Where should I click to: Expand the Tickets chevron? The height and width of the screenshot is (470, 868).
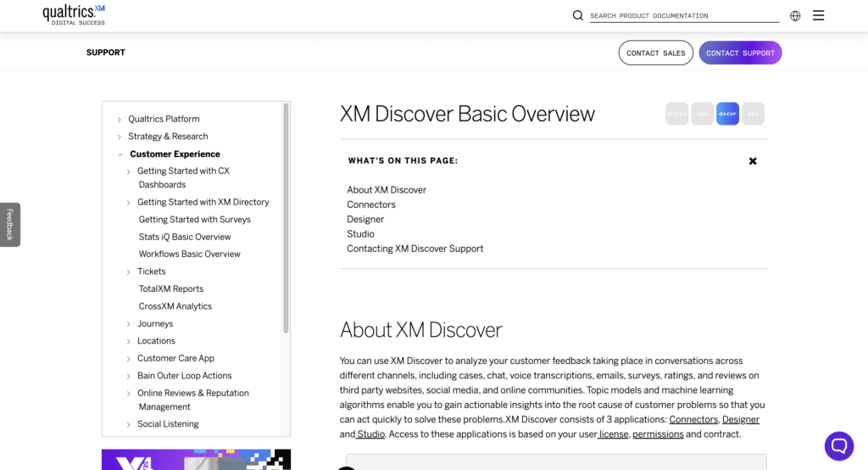tap(129, 271)
